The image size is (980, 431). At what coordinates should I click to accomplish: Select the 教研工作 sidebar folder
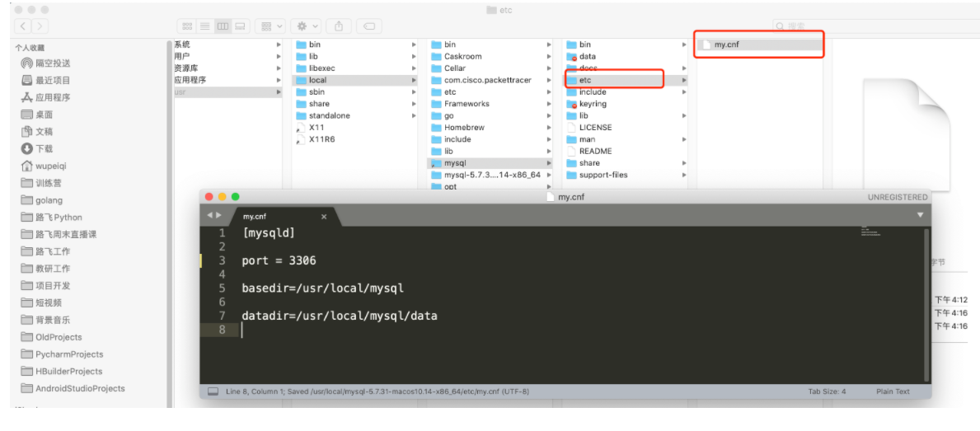click(x=45, y=269)
